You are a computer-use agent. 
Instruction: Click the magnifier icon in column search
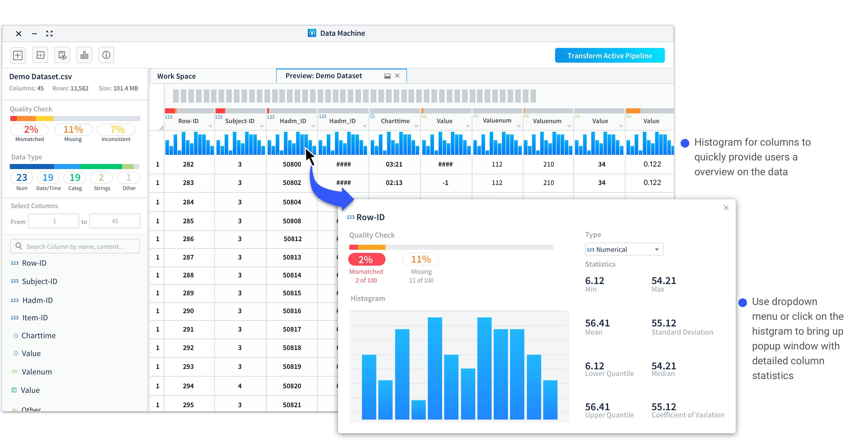19,246
